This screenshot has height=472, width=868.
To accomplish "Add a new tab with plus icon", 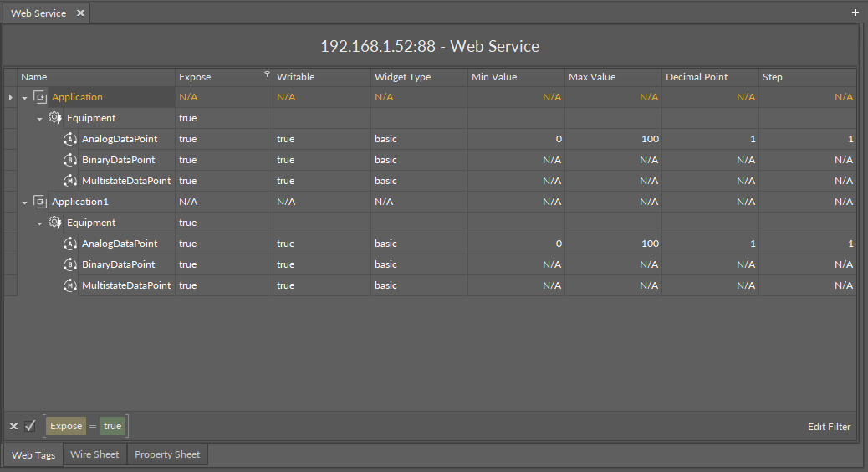I will pos(855,13).
